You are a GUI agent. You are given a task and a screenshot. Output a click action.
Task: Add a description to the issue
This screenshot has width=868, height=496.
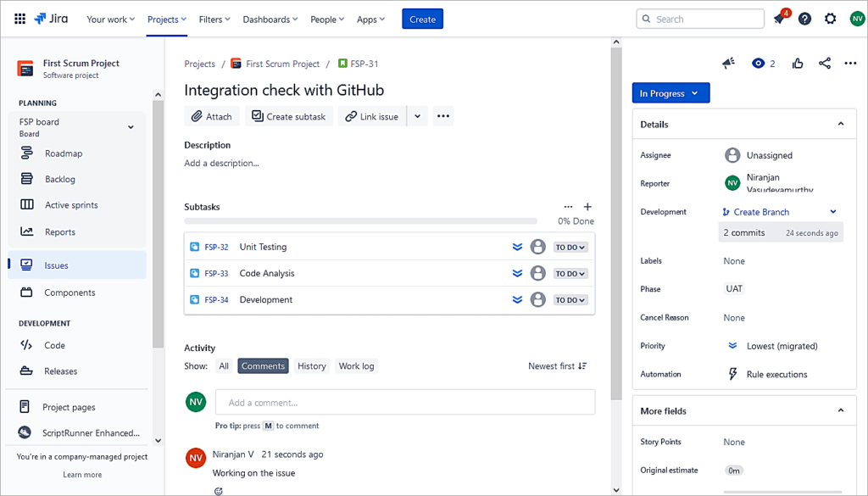[220, 163]
